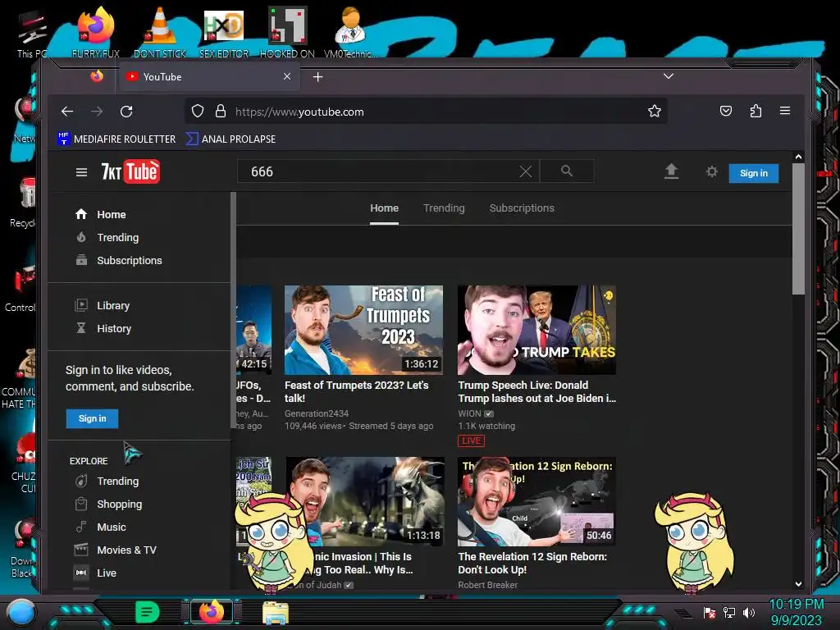
Task: Open the Trump Speech Live thumbnail
Action: (536, 330)
